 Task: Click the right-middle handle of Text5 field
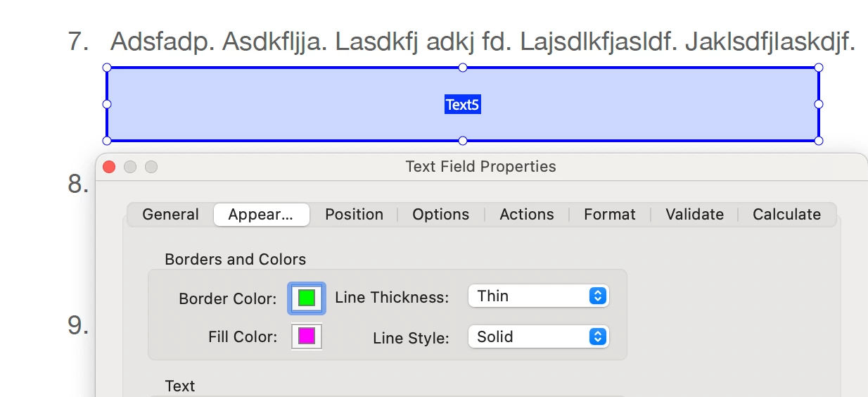coord(819,104)
